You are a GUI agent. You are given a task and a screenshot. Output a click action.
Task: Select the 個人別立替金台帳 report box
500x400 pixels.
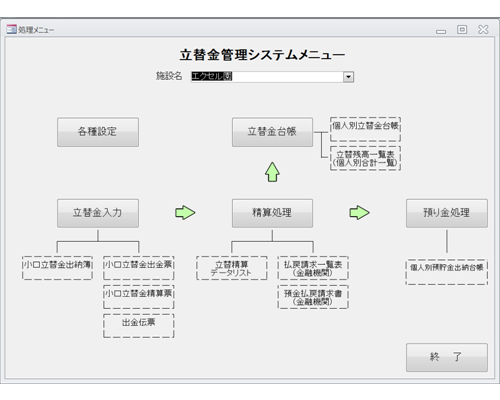coord(365,129)
